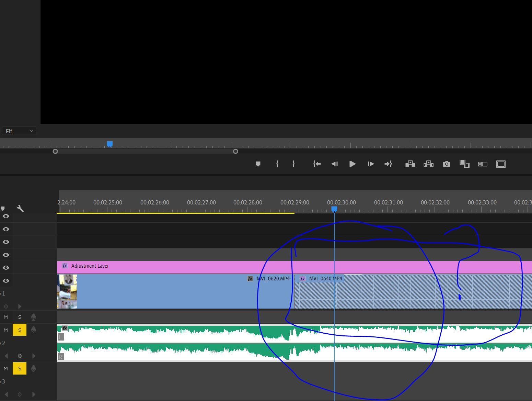Select the MVI_0620.MP4 clip
The height and width of the screenshot is (401, 532).
click(175, 291)
